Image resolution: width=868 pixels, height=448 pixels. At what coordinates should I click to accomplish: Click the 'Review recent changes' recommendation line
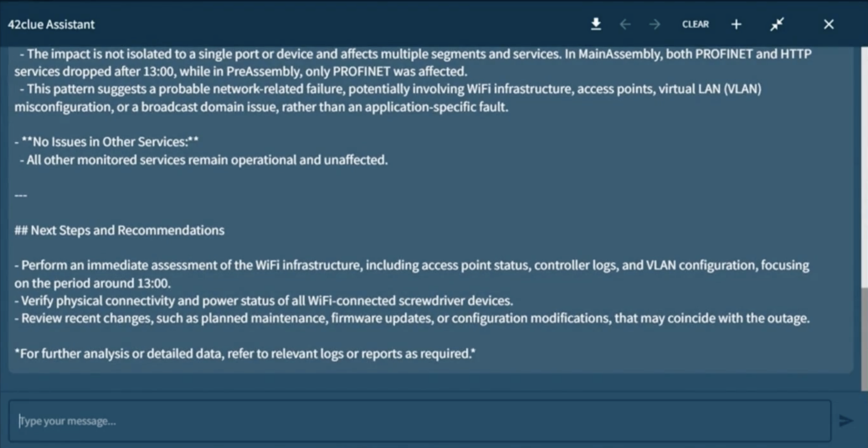(x=412, y=318)
